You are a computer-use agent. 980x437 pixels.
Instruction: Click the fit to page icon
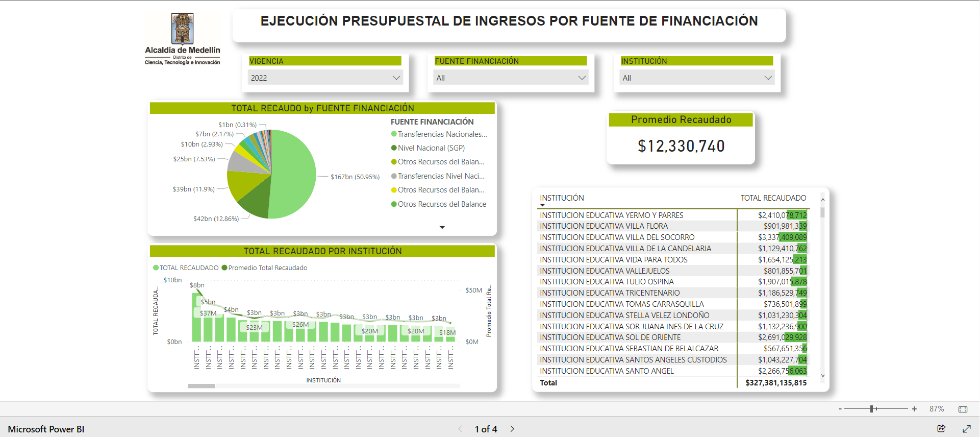click(x=963, y=409)
